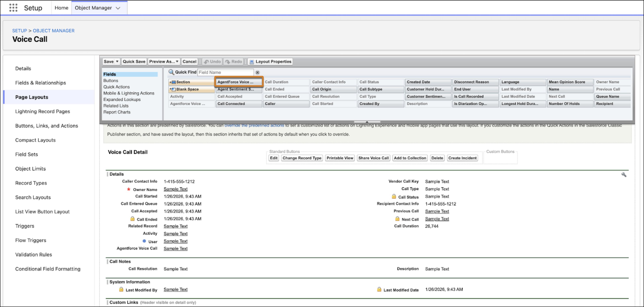
Task: Click the Delete standard button
Action: pos(437,158)
